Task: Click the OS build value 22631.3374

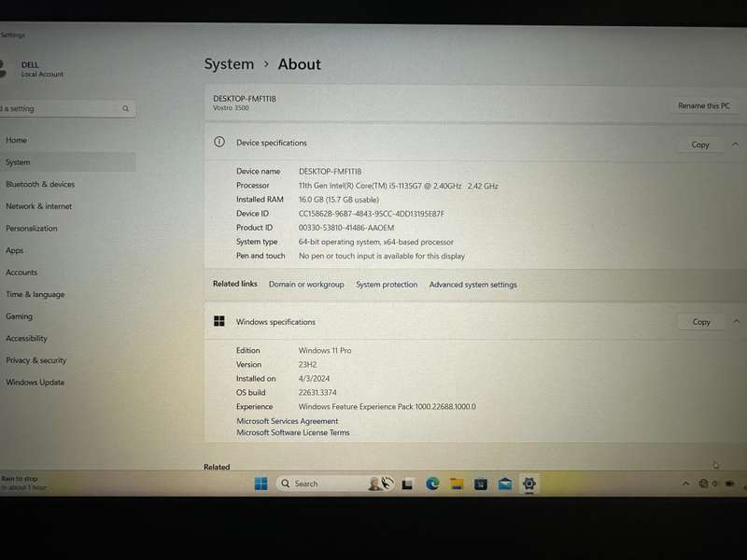Action: click(317, 392)
